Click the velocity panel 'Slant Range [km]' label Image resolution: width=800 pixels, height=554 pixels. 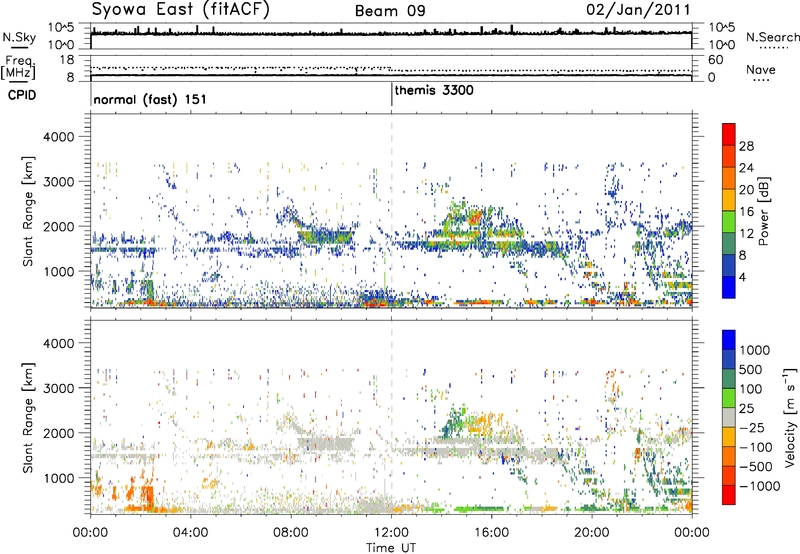click(28, 417)
